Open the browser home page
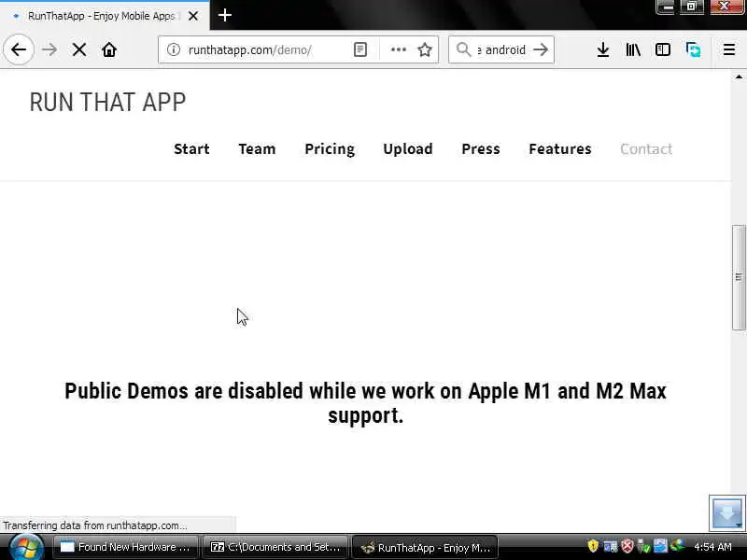Viewport: 747px width, 560px height. coord(109,49)
